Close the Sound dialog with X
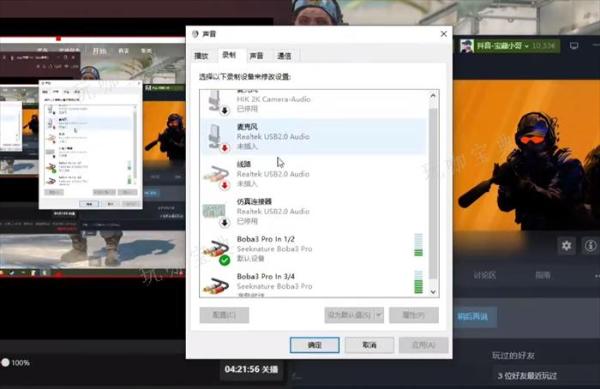This screenshot has width=600, height=389. pyautogui.click(x=443, y=34)
